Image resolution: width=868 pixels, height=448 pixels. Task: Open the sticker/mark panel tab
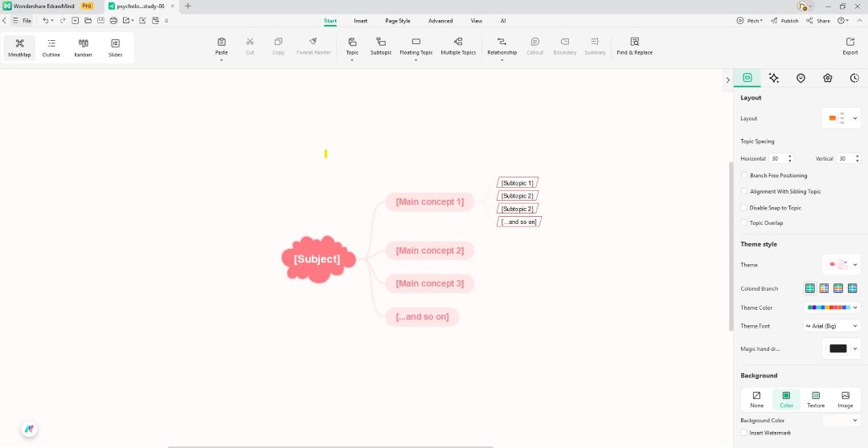click(800, 78)
